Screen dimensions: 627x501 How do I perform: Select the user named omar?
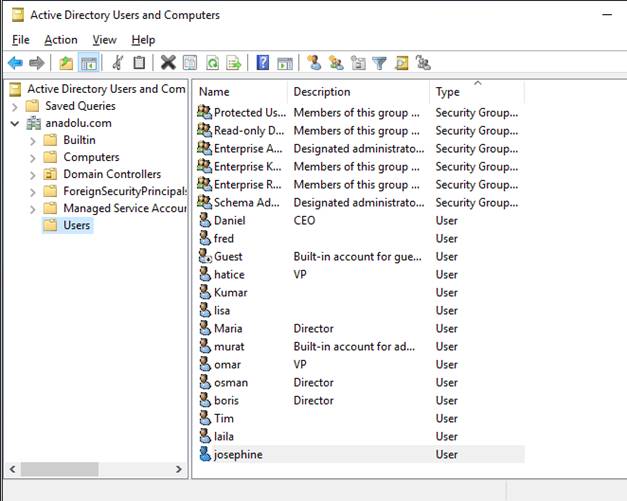pyautogui.click(x=227, y=364)
